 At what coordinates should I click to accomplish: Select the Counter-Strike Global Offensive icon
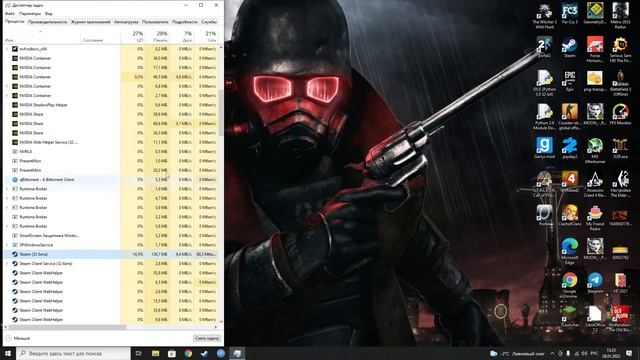tap(569, 116)
